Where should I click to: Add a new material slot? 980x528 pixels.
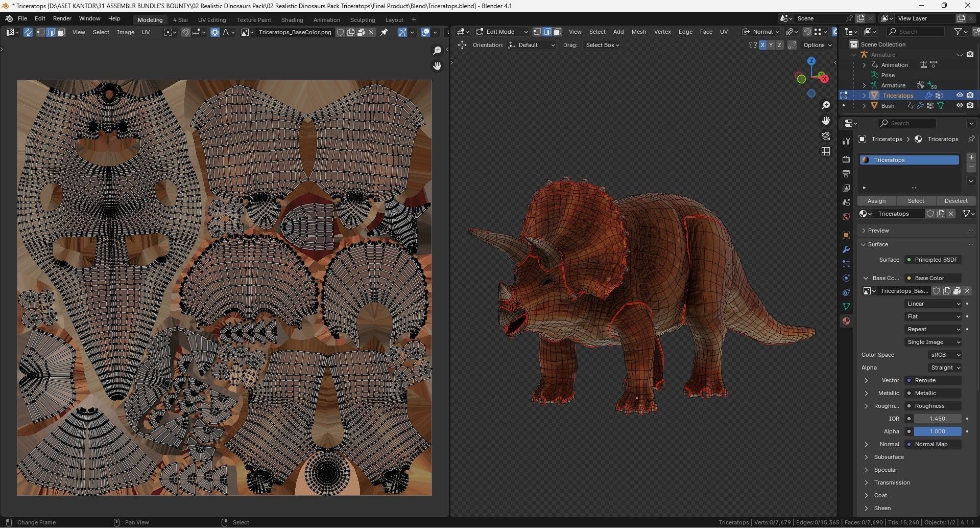[971, 157]
